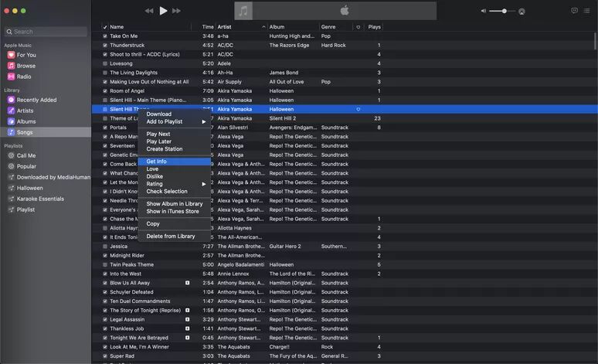Choose Show Album in Library
This screenshot has width=598, height=364.
tap(175, 204)
